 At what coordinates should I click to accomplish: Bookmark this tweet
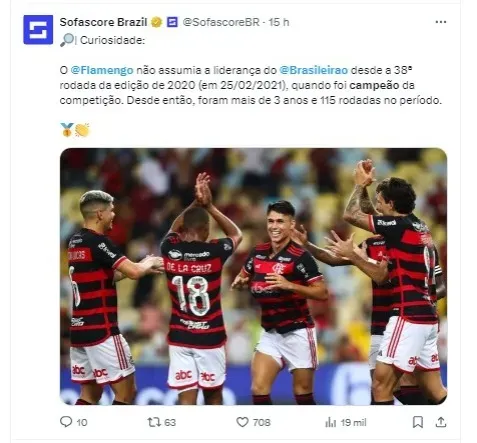tap(418, 422)
